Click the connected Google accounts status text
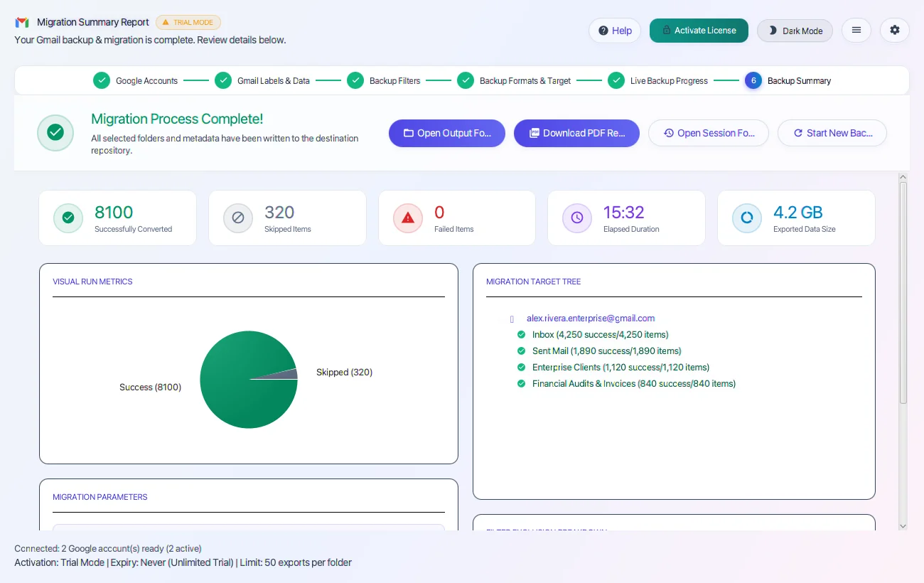 [x=108, y=549]
